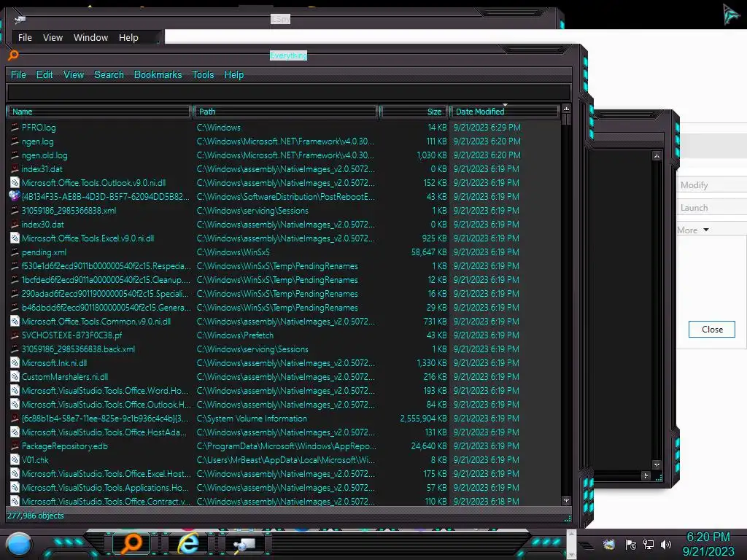Click the C:\Windows\Prefetch path cell

click(235, 335)
